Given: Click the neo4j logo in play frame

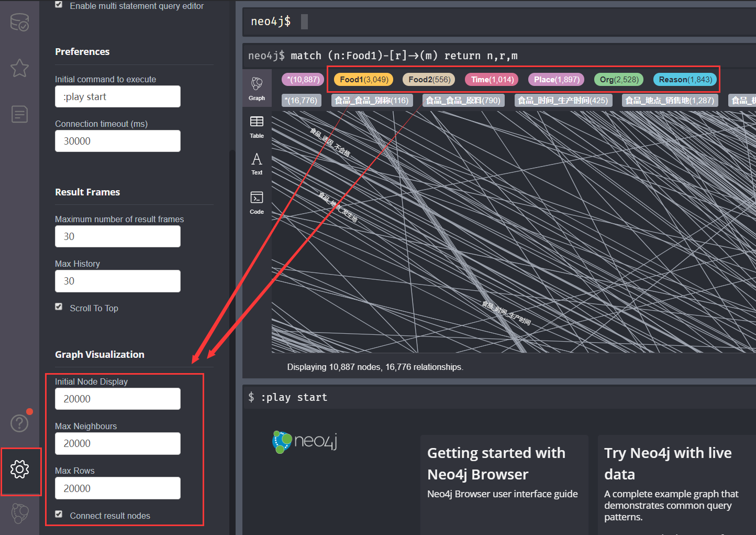Looking at the screenshot, I should click(305, 442).
